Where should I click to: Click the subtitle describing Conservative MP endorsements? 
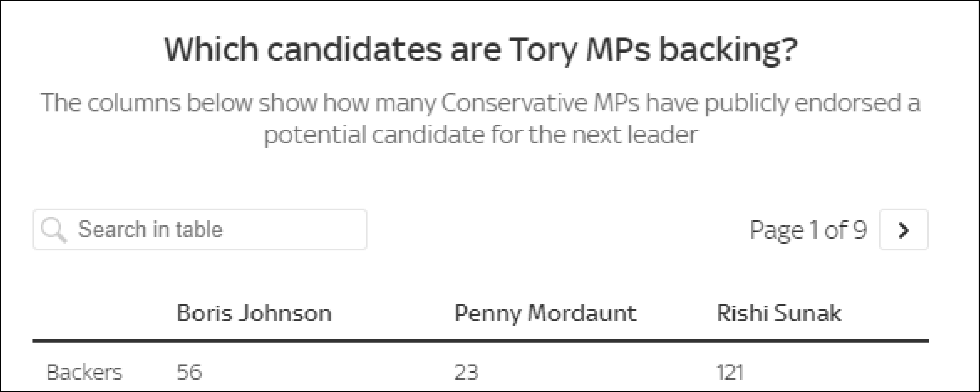pos(481,119)
